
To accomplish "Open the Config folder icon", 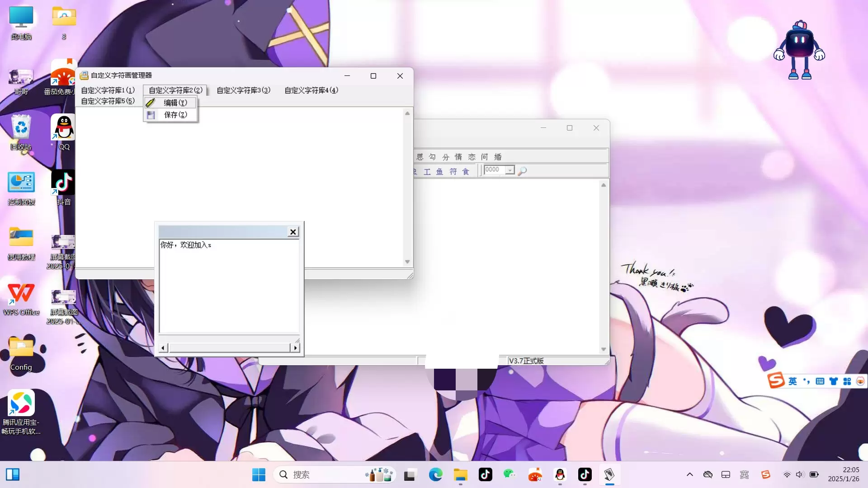I will tap(21, 354).
